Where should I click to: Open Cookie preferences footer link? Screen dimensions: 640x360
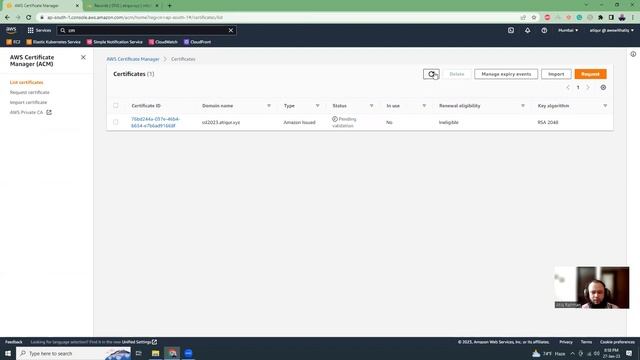click(x=617, y=342)
